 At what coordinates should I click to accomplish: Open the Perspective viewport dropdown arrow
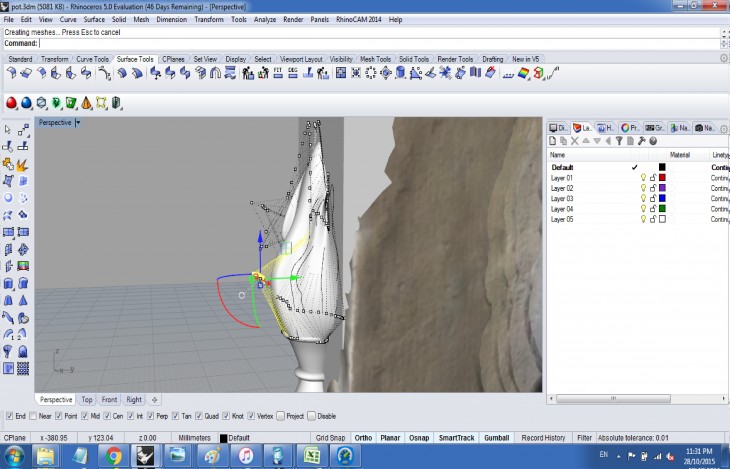pos(78,123)
